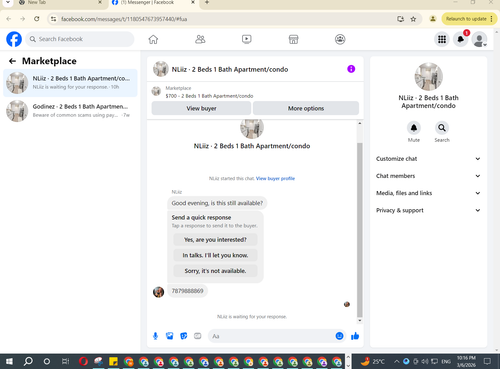Open Opera browser from the taskbar
Viewport: 500px width, 369px height.
pyautogui.click(x=83, y=361)
